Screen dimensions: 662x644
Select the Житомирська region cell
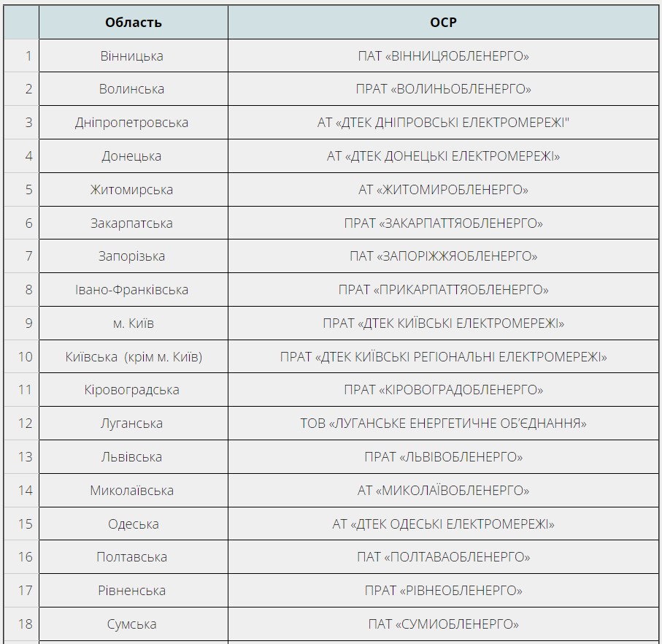click(132, 190)
